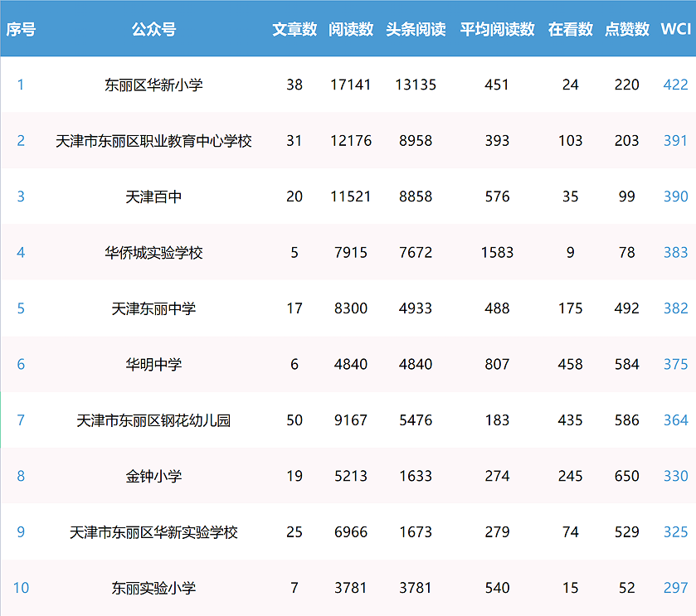The width and height of the screenshot is (696, 616).
Task: Click likes value 220
Action: point(627,85)
